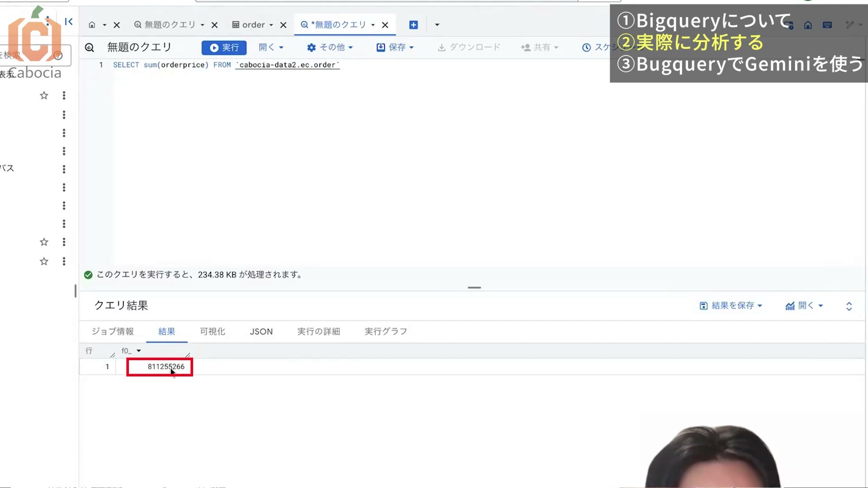Open the 保存 save dropdown
The image size is (868, 488).
pos(395,47)
